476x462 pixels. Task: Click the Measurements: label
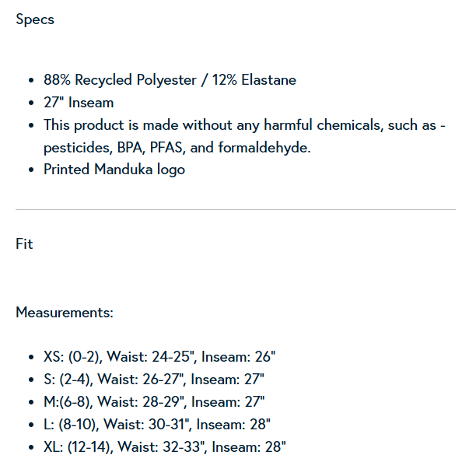[x=65, y=313]
